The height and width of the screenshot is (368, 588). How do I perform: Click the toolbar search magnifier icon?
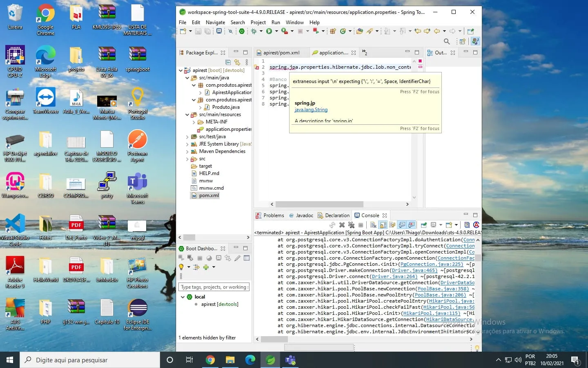(446, 41)
